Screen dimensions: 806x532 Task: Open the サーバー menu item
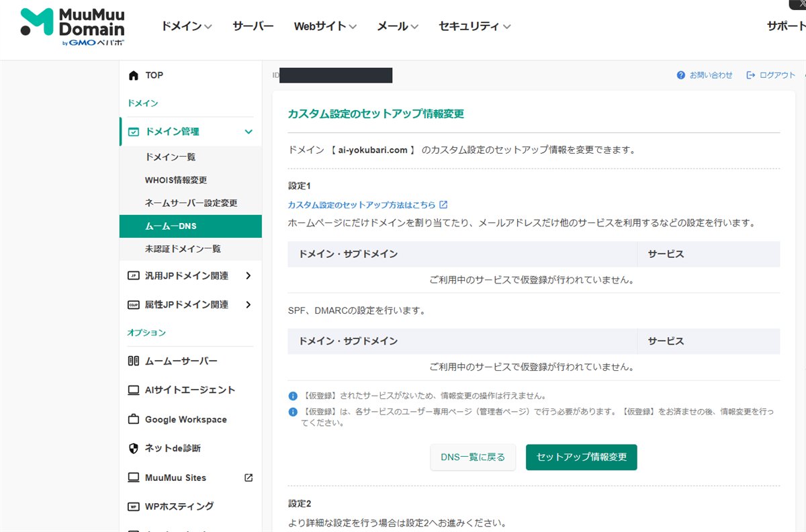click(253, 26)
